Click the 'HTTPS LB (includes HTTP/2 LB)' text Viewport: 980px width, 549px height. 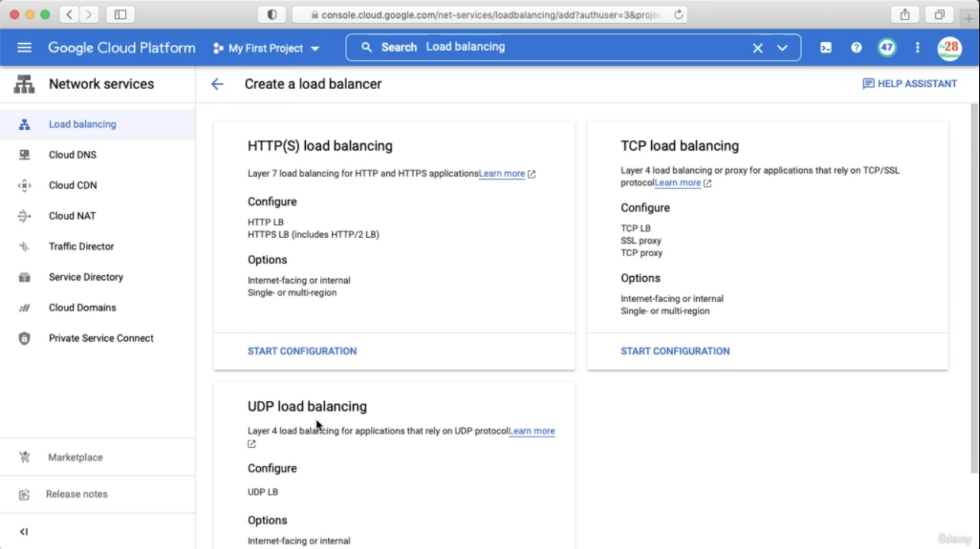pos(313,235)
